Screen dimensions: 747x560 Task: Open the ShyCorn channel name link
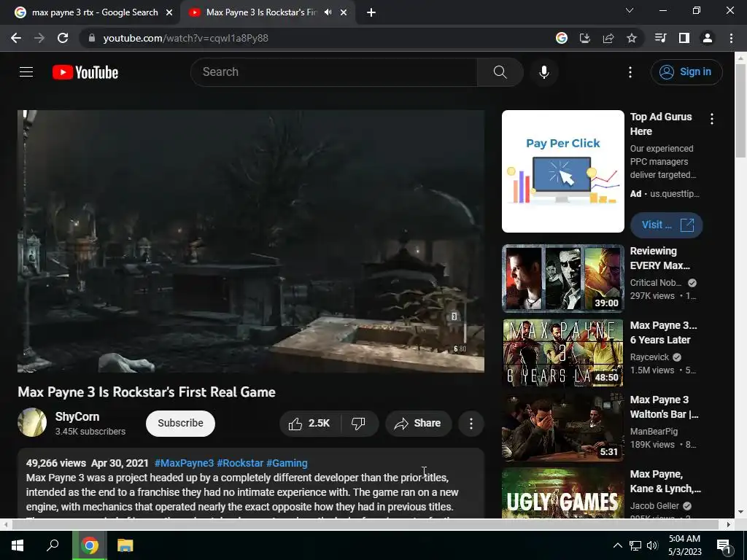pos(77,416)
